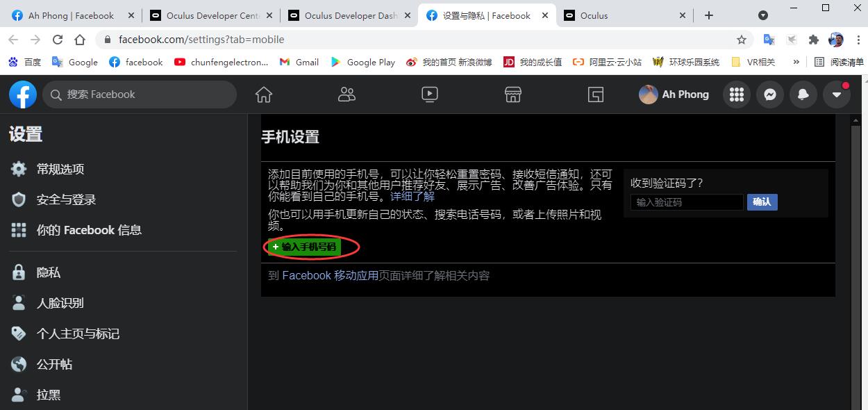Click the browser home button
The height and width of the screenshot is (410, 868).
(80, 40)
